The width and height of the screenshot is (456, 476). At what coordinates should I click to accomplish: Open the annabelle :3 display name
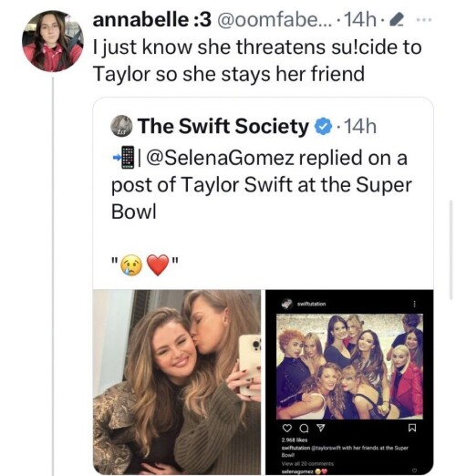pos(151,20)
